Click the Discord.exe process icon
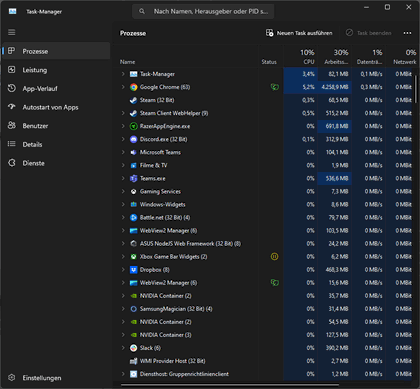 point(133,139)
